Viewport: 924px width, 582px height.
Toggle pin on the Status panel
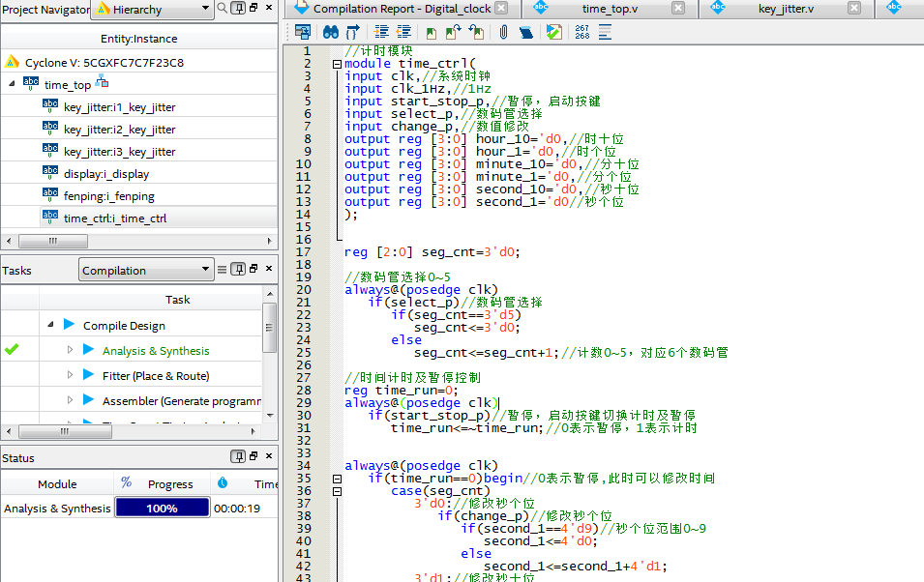pos(238,457)
